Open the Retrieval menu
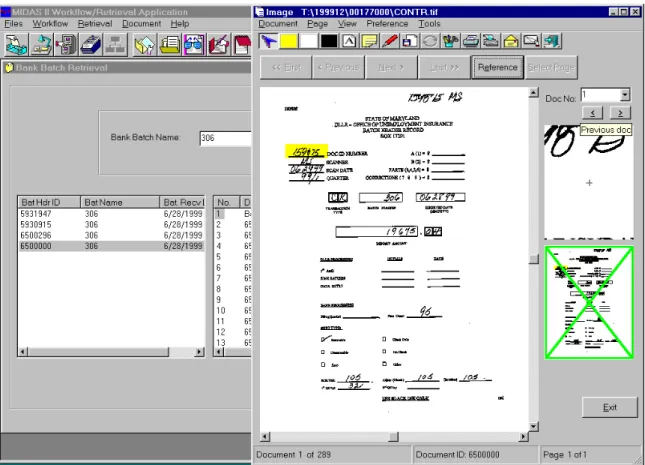The width and height of the screenshot is (645, 465). [x=95, y=24]
